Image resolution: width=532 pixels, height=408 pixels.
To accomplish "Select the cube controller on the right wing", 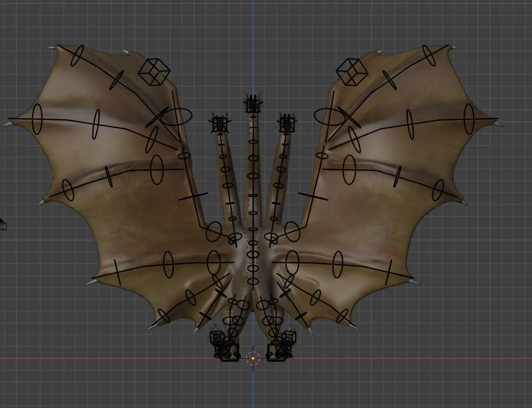I will 352,72.
